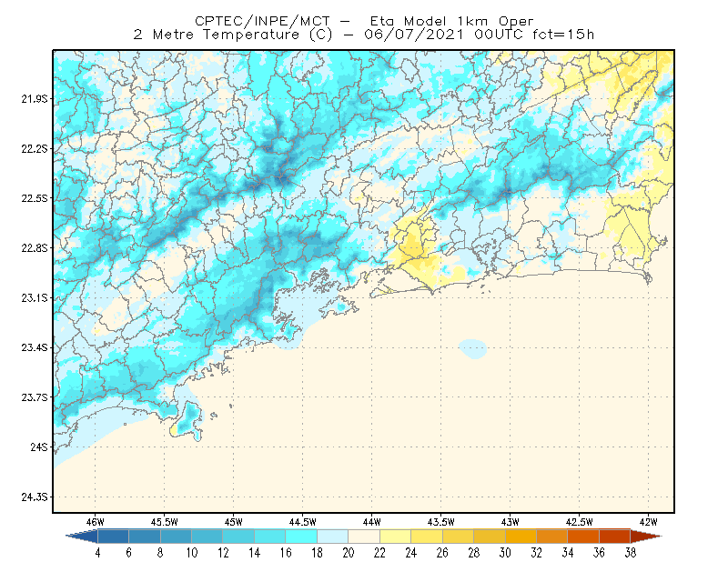Viewport: 728px width, 562px height.
Task: Click the dark blue 4-6 color swatch
Action: (113, 537)
